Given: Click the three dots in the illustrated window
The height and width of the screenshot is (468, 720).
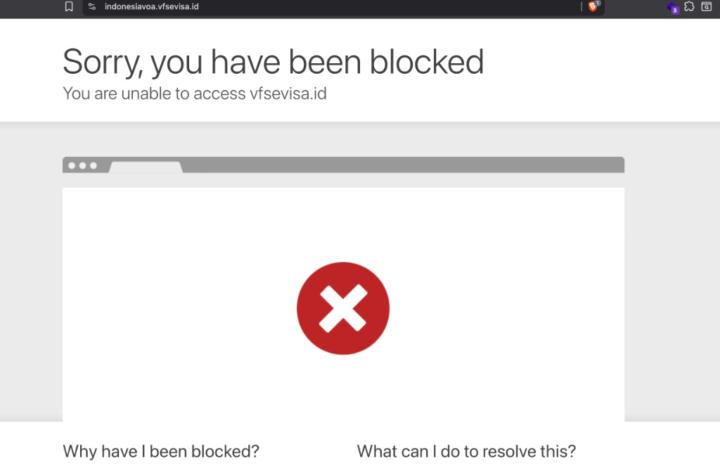Looking at the screenshot, I should coord(81,165).
